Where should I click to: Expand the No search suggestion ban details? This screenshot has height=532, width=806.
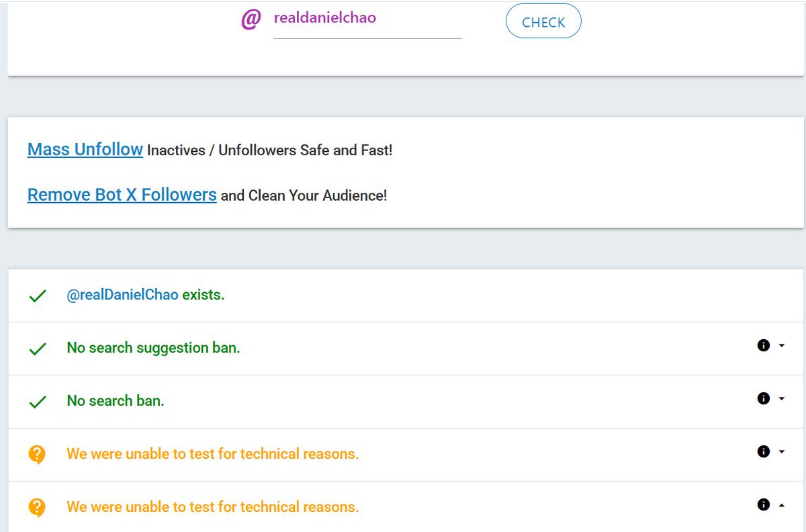[x=781, y=346]
